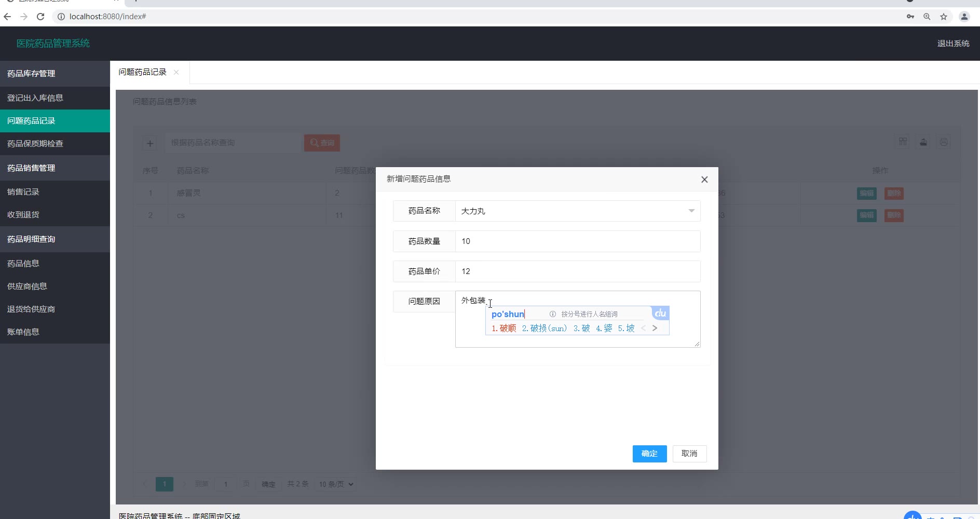The image size is (980, 519).
Task: Click 编辑 for the cs row
Action: (x=866, y=215)
